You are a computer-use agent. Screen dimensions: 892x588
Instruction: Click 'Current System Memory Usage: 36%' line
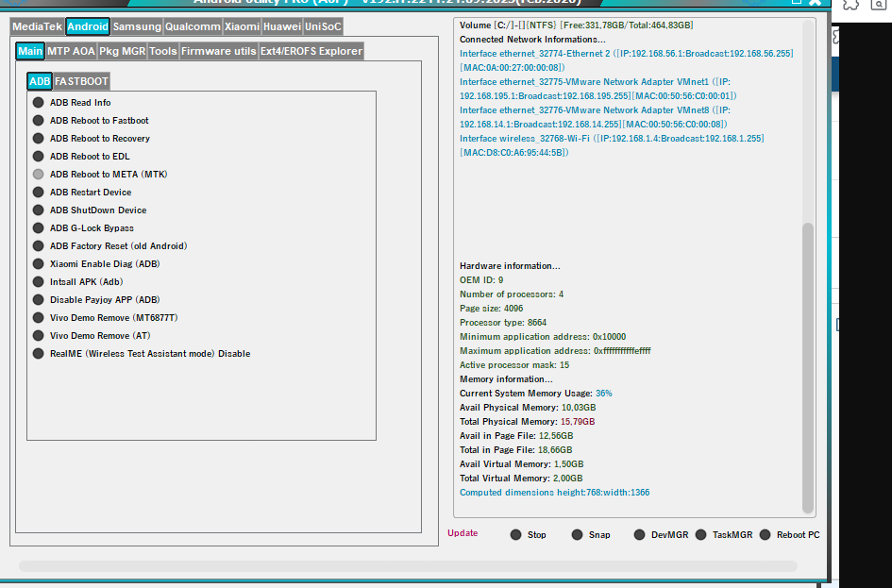tap(536, 394)
